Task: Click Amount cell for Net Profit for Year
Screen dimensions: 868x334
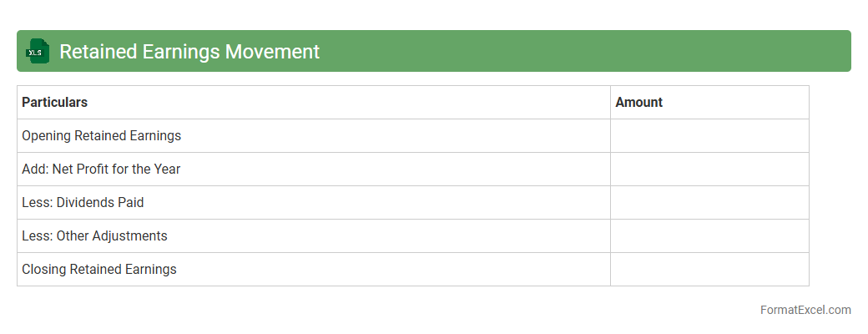Action: pos(709,170)
